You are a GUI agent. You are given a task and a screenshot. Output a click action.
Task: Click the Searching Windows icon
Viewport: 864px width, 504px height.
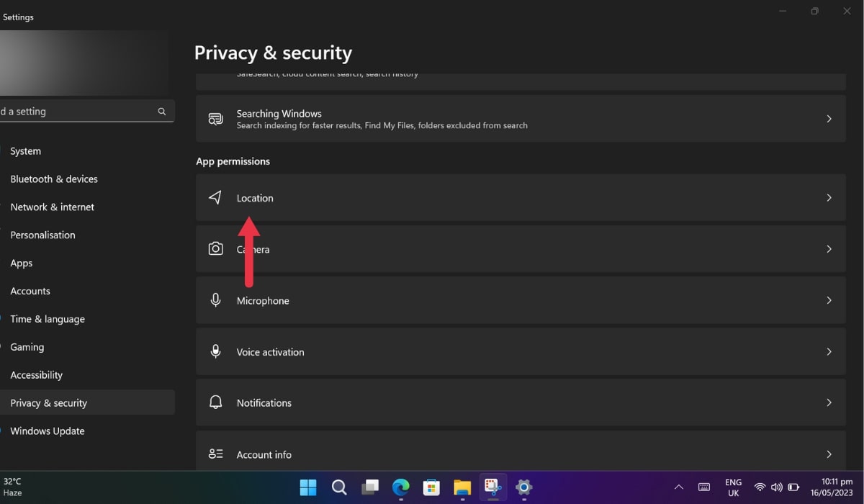coord(215,118)
